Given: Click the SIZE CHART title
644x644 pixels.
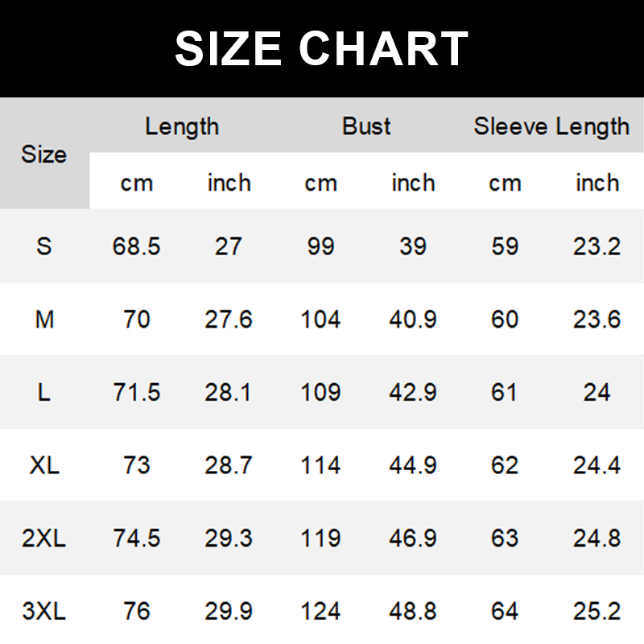Looking at the screenshot, I should [x=322, y=48].
